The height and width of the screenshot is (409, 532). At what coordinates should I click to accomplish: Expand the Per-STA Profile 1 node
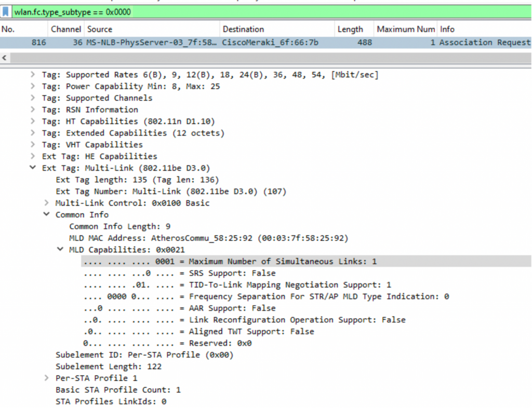[x=47, y=378]
